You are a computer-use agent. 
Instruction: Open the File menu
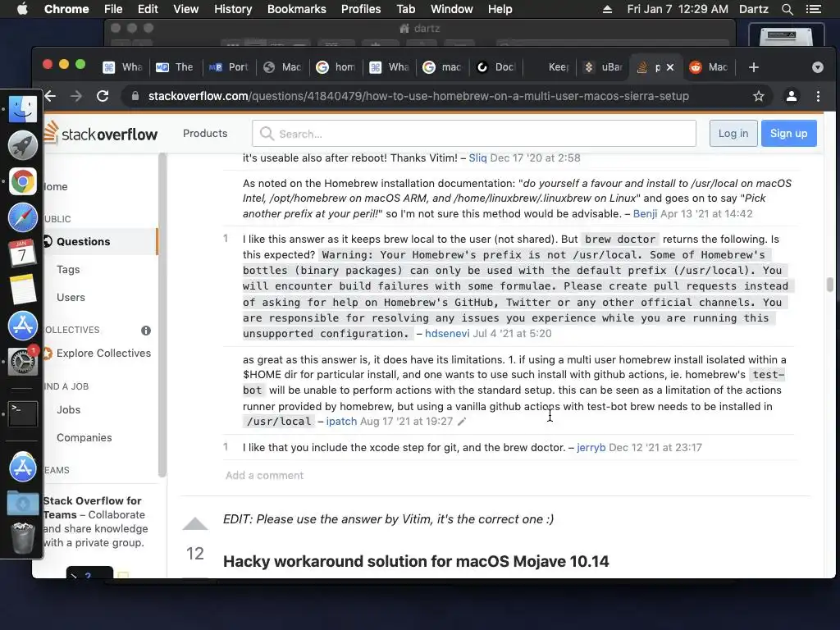pyautogui.click(x=113, y=9)
